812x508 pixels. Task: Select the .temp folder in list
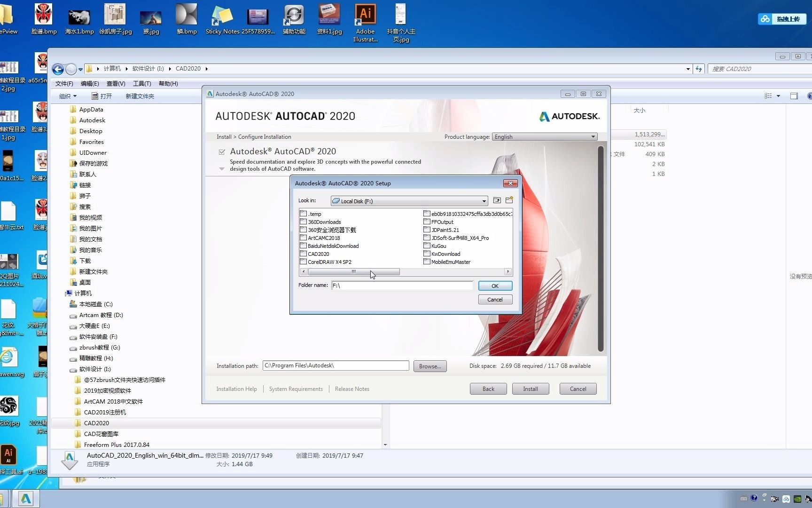click(311, 214)
